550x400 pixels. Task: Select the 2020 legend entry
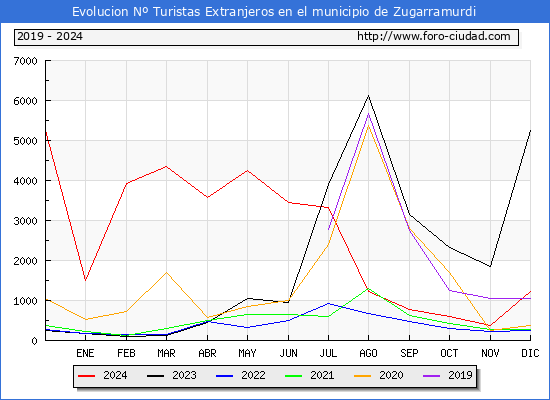378,375
